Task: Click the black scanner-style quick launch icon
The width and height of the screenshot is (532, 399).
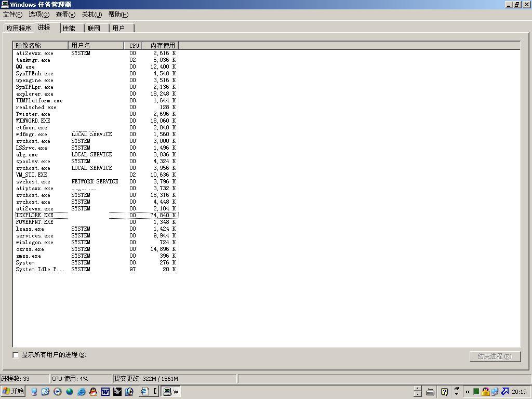Action: pyautogui.click(x=117, y=392)
